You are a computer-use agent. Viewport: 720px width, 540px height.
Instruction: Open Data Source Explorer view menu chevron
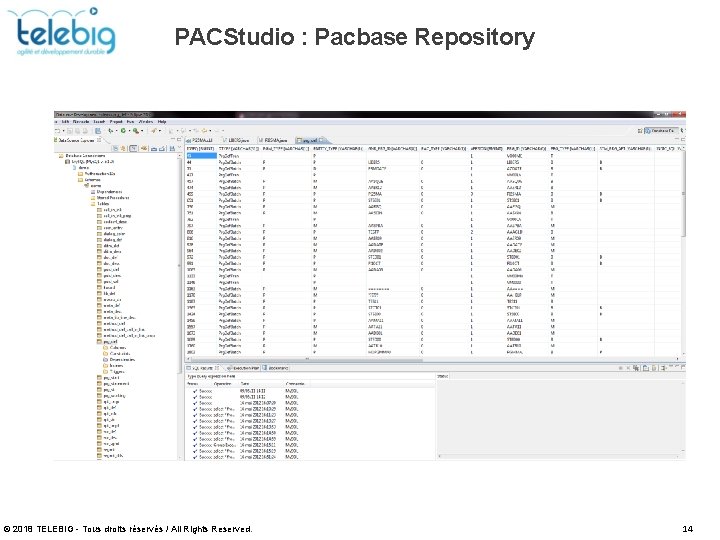coord(179,149)
